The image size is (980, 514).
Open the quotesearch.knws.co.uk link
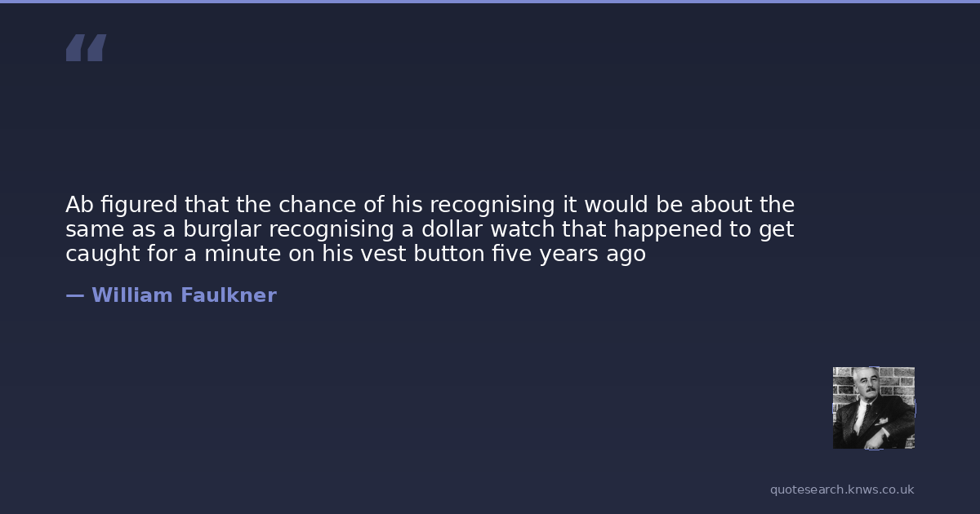(x=842, y=490)
